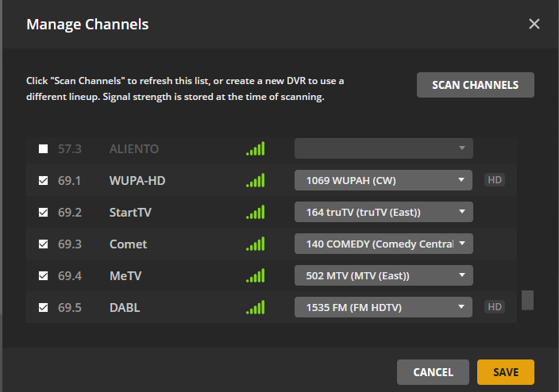
Task: Click the HD badge on DABL row
Action: coord(495,307)
